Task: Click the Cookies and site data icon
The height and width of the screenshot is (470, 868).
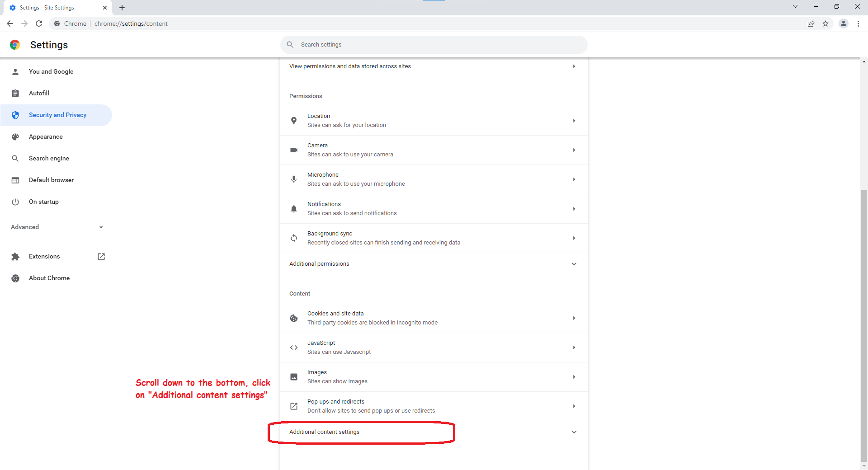Action: pyautogui.click(x=294, y=318)
